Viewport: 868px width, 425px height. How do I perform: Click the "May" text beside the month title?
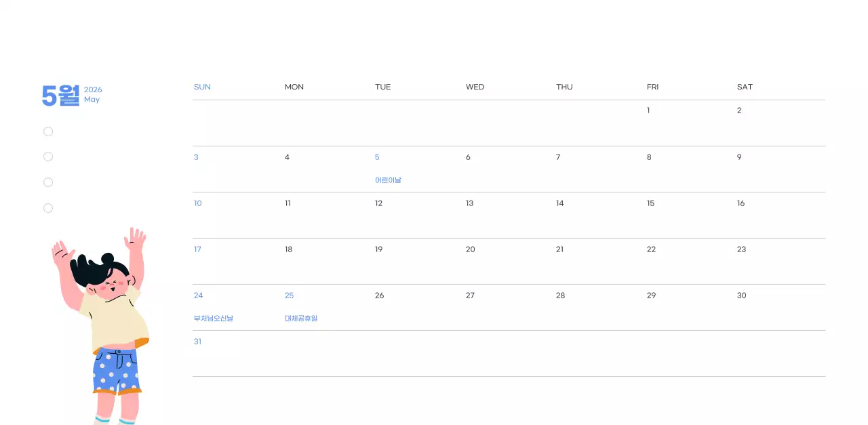(x=92, y=100)
